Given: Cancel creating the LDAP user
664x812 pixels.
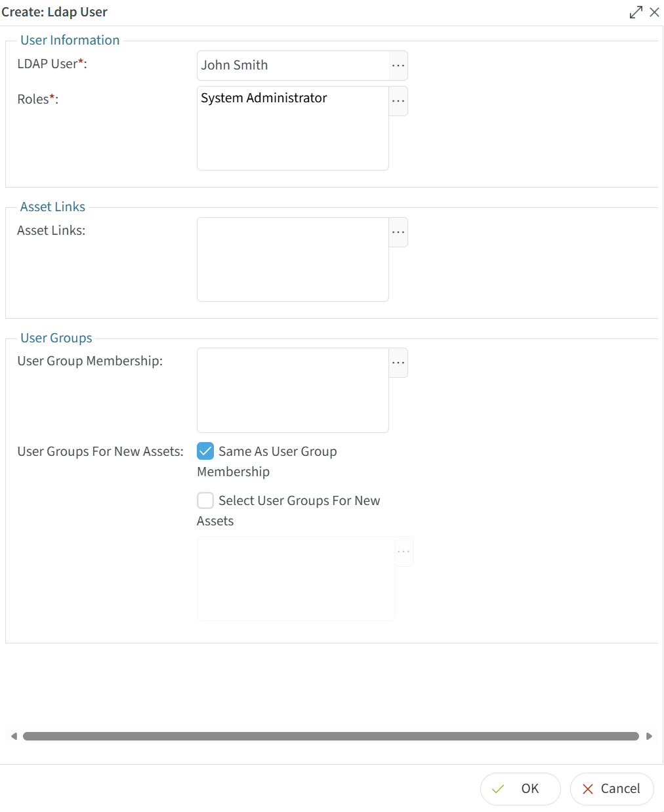Looking at the screenshot, I should pos(612,789).
